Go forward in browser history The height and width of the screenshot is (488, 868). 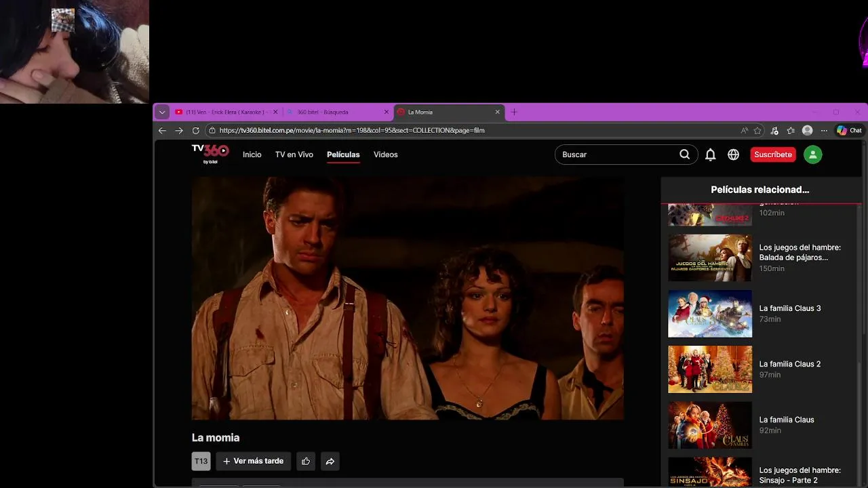point(179,130)
